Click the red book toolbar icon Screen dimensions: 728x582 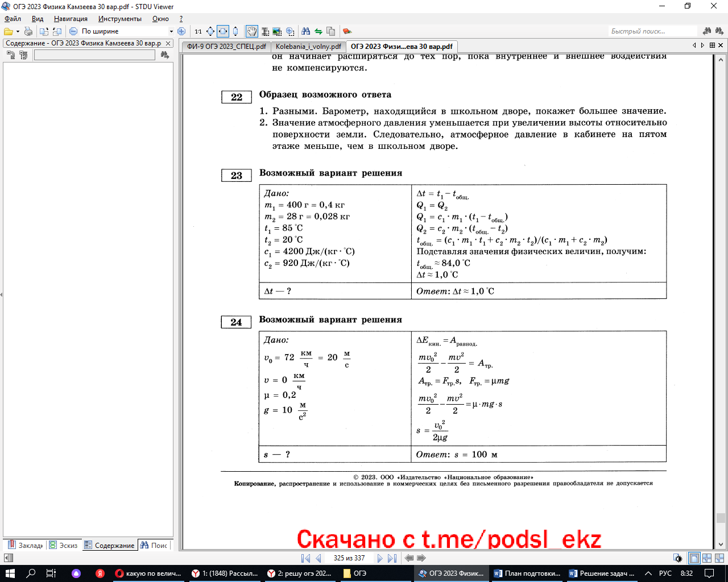347,31
